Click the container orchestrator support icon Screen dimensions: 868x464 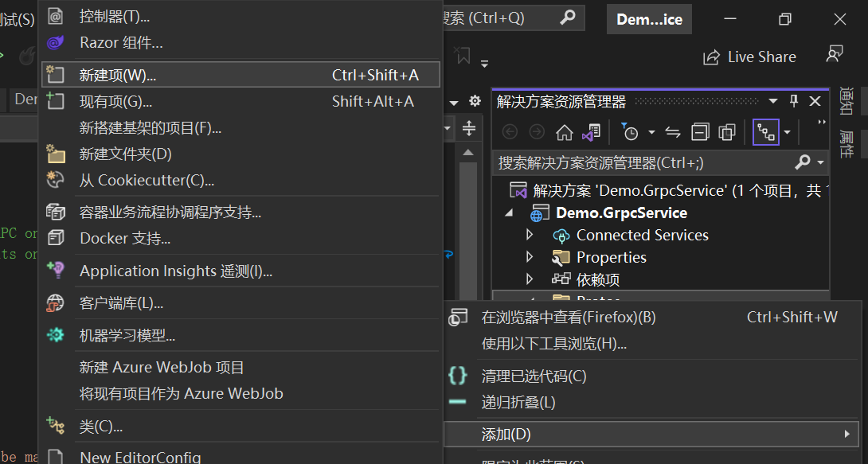pyautogui.click(x=56, y=212)
